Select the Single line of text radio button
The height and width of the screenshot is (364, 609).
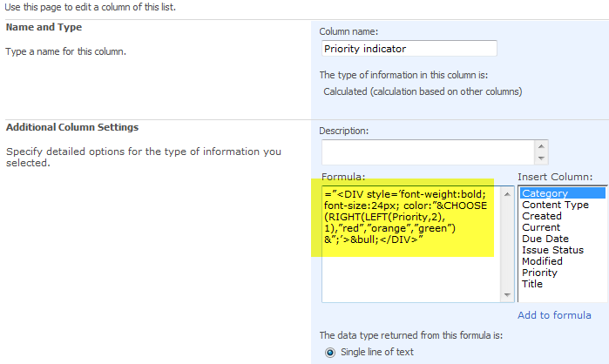pyautogui.click(x=329, y=352)
